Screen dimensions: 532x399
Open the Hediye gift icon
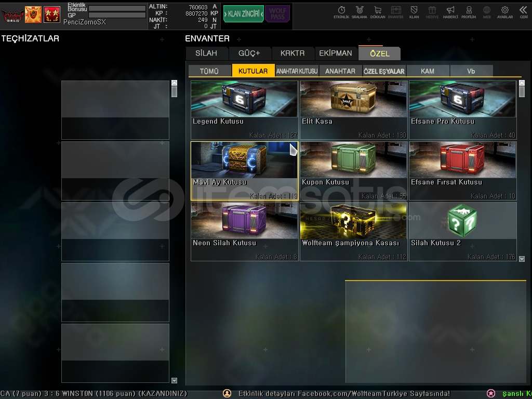tap(432, 12)
